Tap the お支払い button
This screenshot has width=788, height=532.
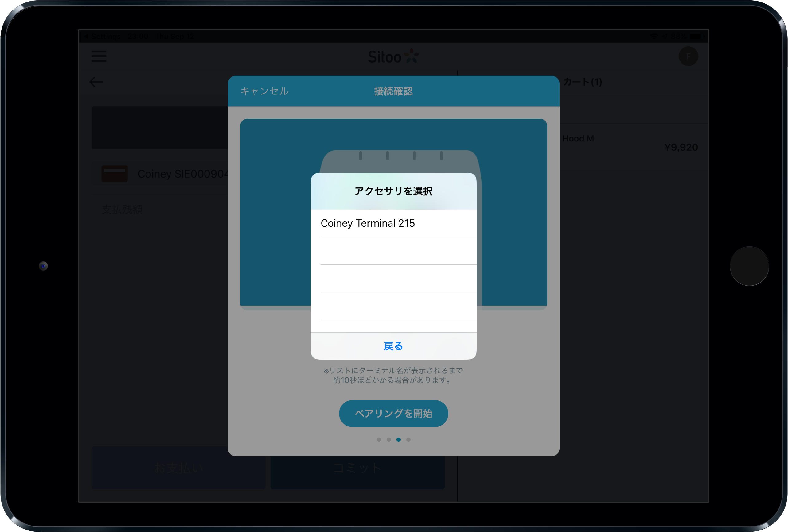[x=178, y=468]
